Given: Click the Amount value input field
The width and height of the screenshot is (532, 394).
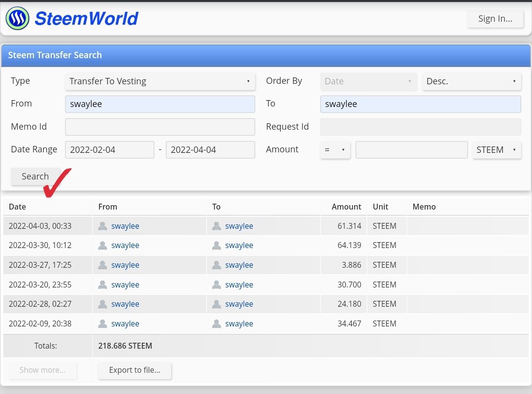Looking at the screenshot, I should click(411, 150).
